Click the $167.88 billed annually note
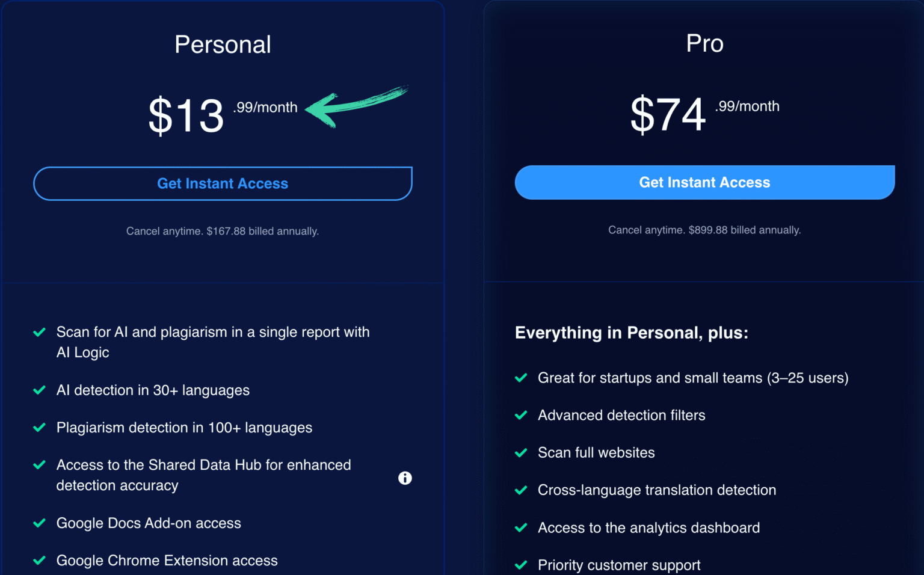 (x=223, y=231)
